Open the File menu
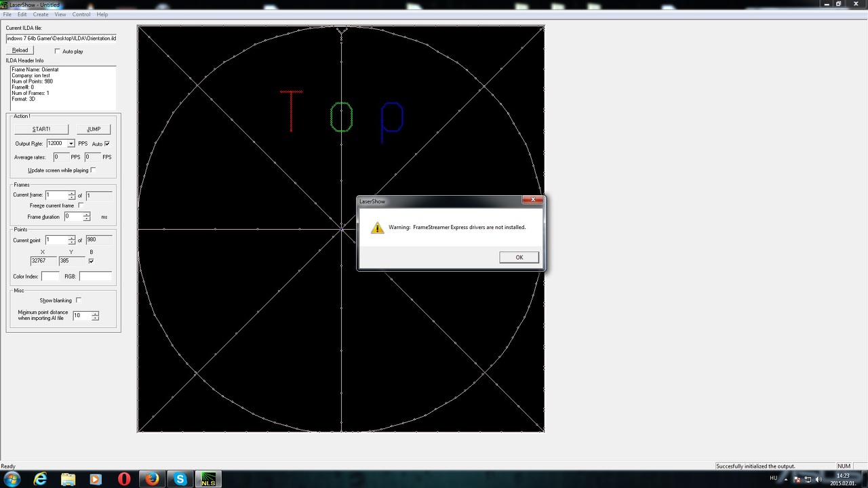The width and height of the screenshot is (868, 488). click(x=7, y=14)
